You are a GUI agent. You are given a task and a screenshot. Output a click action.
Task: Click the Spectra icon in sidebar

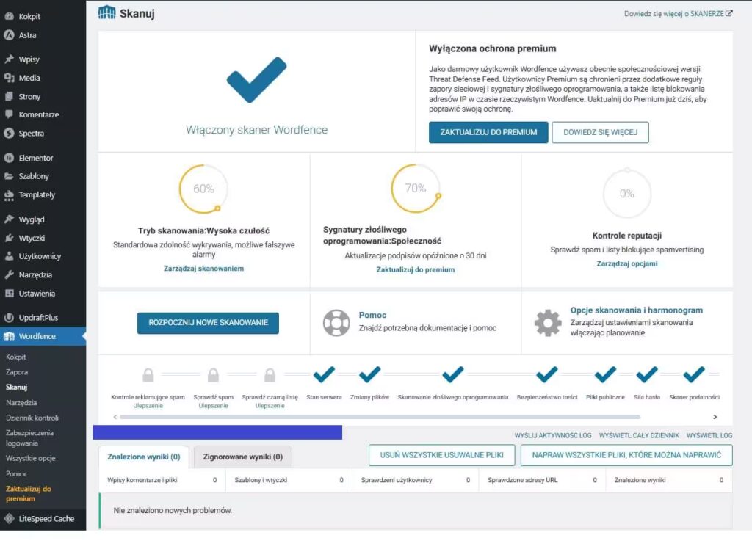click(9, 134)
